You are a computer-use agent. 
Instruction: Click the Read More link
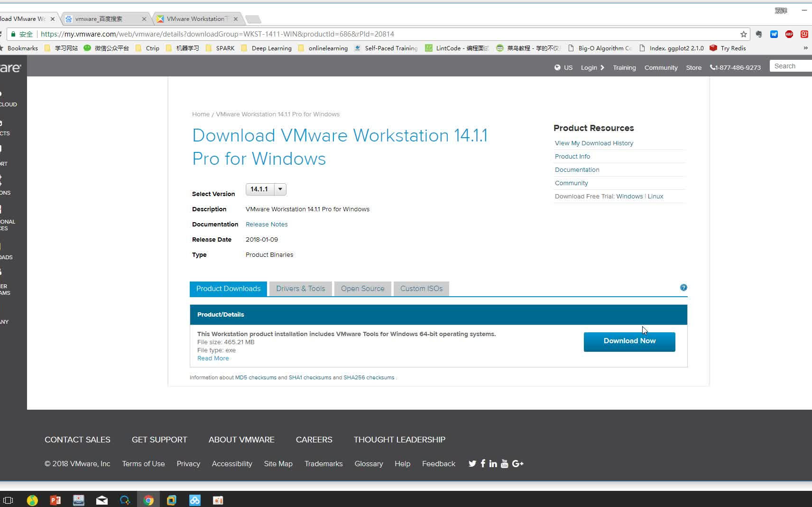coord(213,358)
